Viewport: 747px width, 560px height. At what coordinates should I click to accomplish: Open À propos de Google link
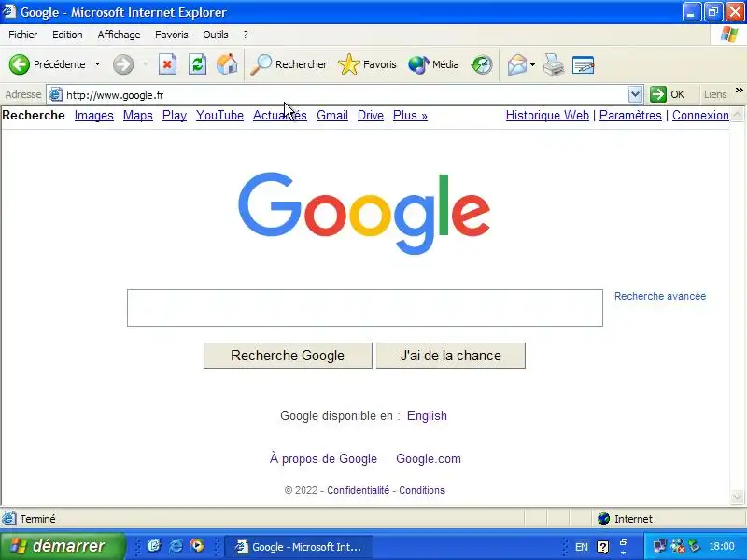click(323, 458)
